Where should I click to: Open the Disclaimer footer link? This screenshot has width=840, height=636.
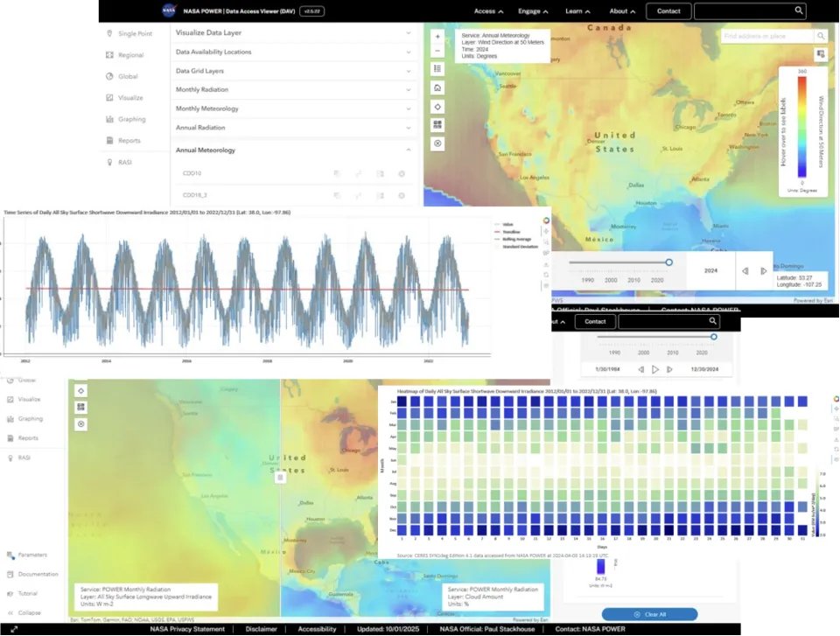pyautogui.click(x=262, y=629)
